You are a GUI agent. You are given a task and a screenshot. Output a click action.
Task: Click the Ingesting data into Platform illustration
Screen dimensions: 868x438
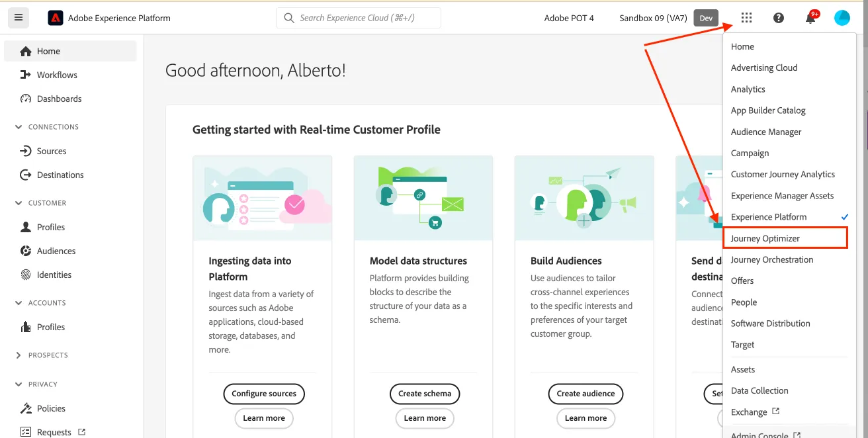coord(263,198)
